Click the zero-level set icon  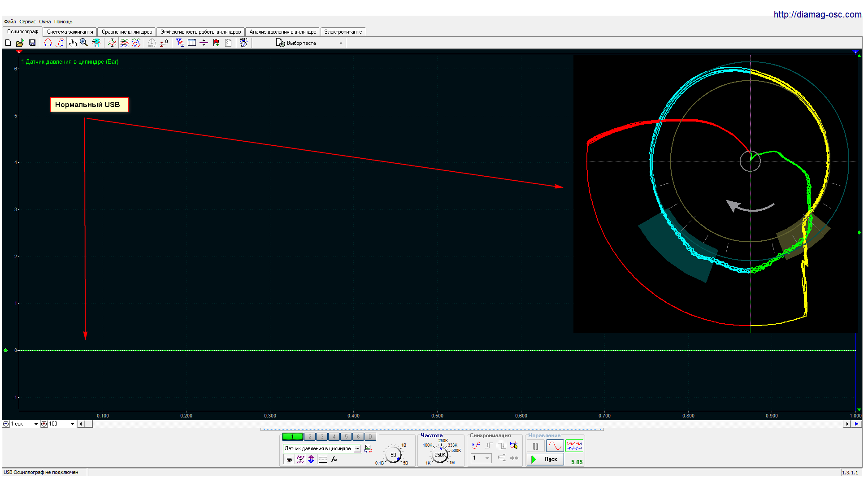click(x=164, y=43)
